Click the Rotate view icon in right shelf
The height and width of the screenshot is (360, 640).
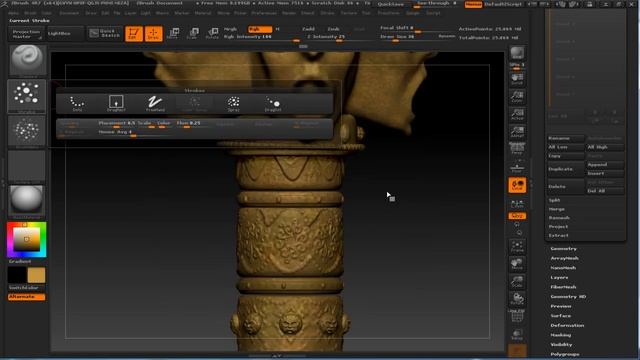click(517, 299)
